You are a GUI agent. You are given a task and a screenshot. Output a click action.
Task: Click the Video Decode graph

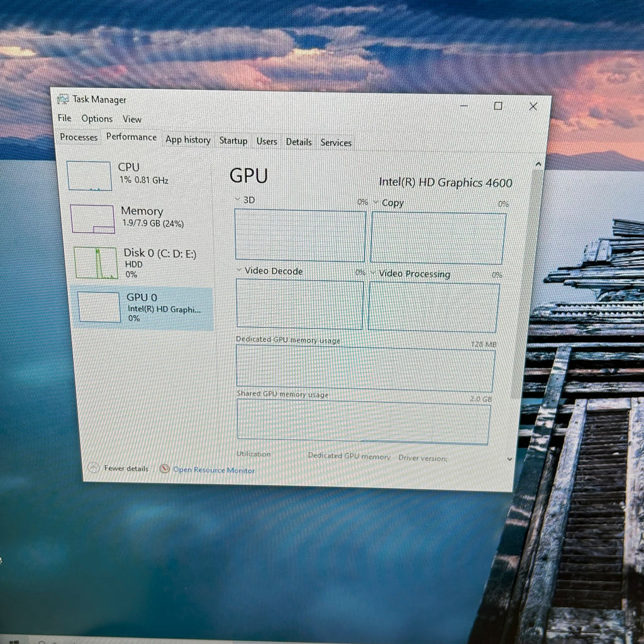[300, 304]
